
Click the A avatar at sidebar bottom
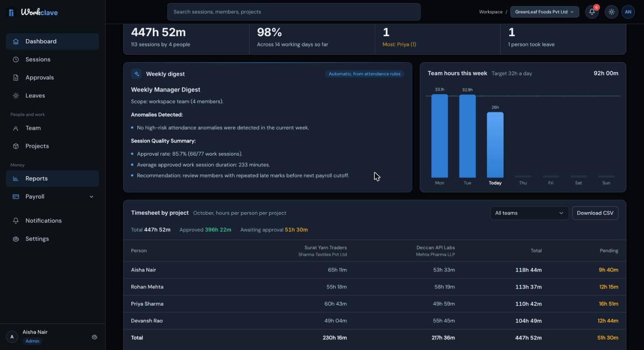12,337
